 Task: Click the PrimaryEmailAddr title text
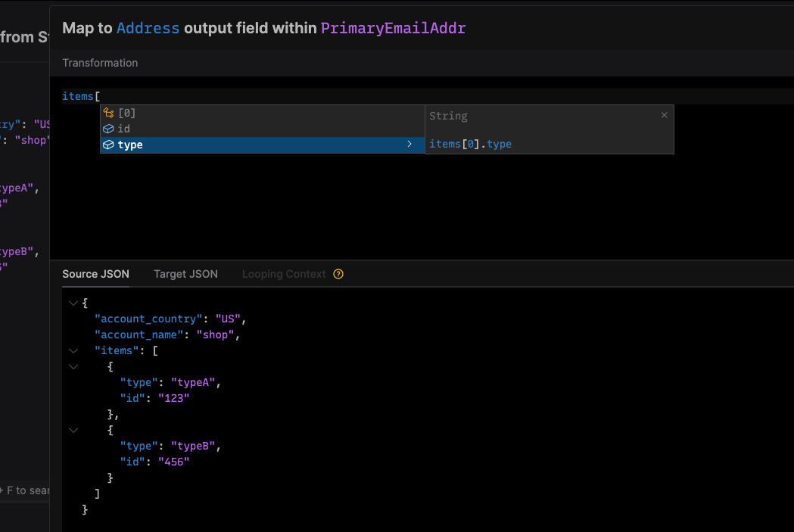coord(393,28)
